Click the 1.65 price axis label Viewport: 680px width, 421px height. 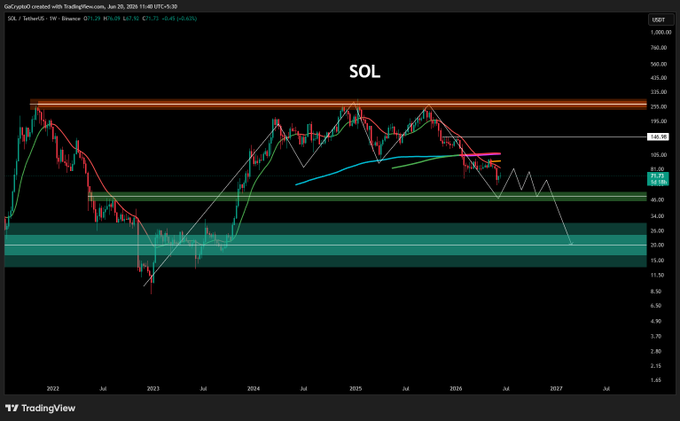coord(657,380)
